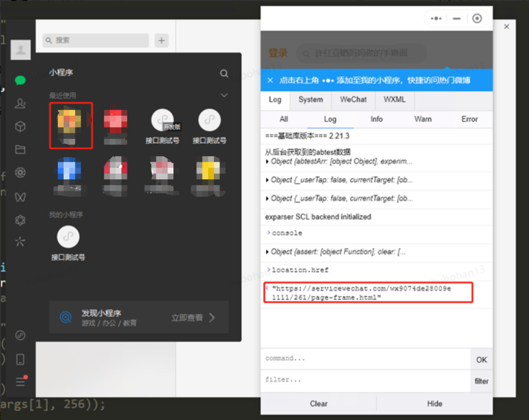529x420 pixels.
Task: Open the Channels butterfly icon in sidebar
Action: click(20, 197)
